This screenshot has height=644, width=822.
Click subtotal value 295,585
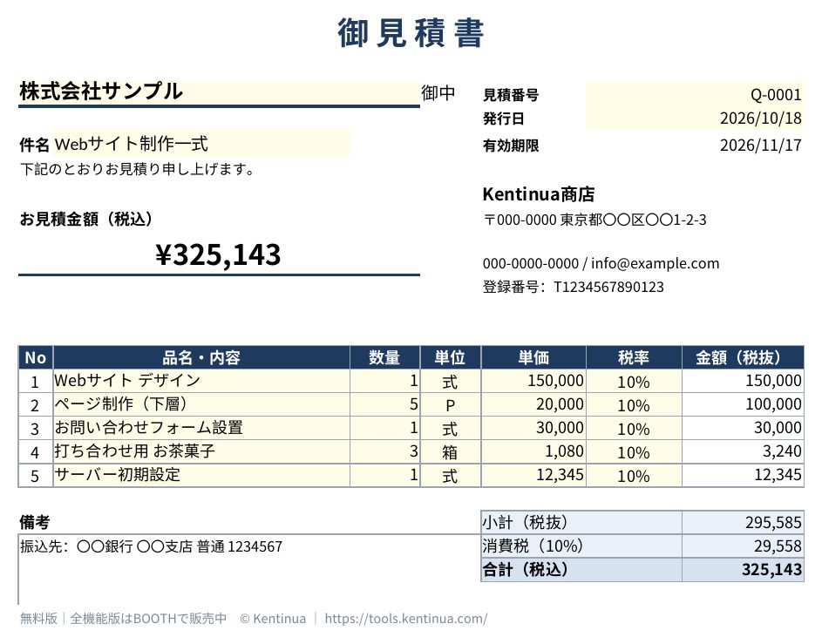point(743,522)
